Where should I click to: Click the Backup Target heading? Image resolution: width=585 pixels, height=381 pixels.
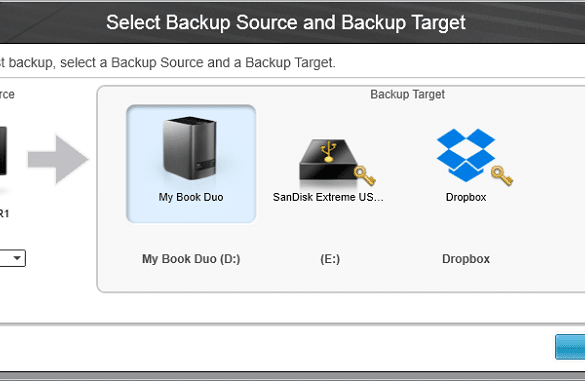(x=407, y=94)
